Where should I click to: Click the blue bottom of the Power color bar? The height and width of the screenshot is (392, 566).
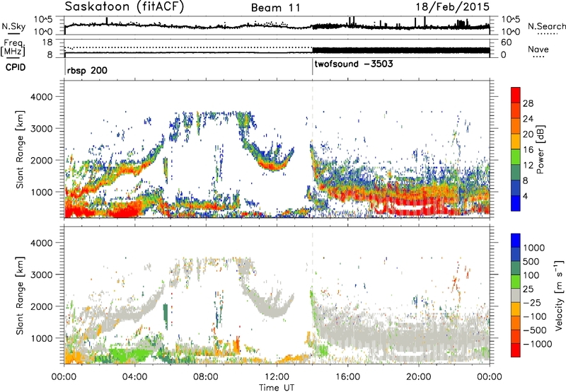[516, 203]
